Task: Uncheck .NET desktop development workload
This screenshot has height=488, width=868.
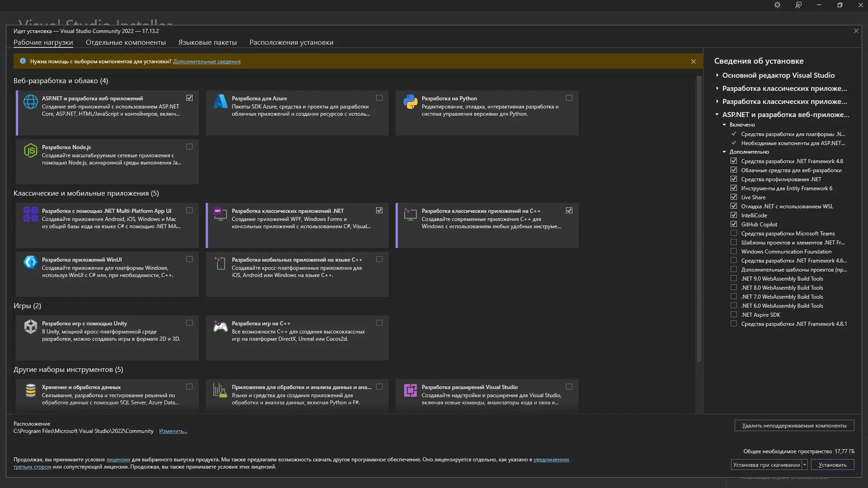Action: (379, 210)
